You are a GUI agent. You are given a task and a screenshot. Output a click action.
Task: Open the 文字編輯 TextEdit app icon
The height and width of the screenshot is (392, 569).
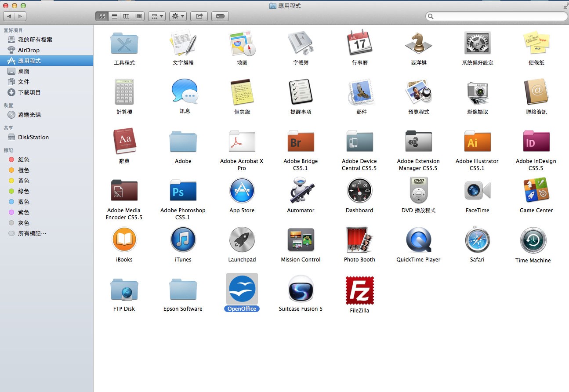[x=183, y=44]
